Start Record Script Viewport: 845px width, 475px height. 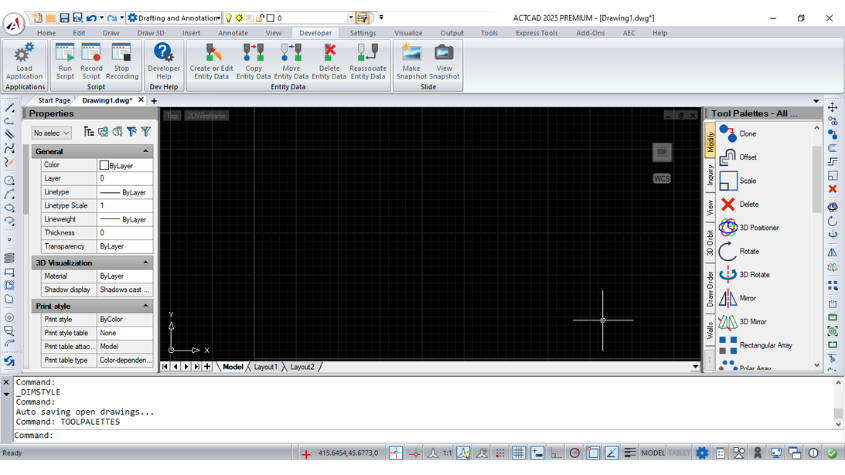click(x=91, y=61)
